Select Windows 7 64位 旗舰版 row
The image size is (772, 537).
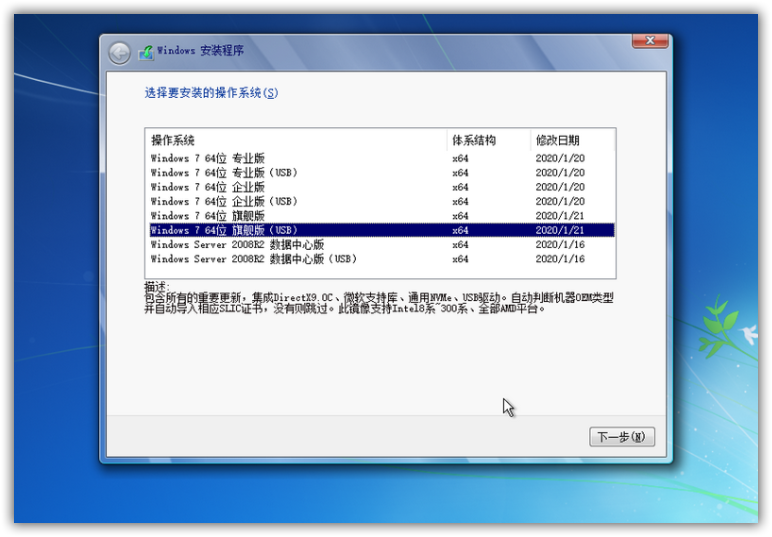pyautogui.click(x=382, y=216)
